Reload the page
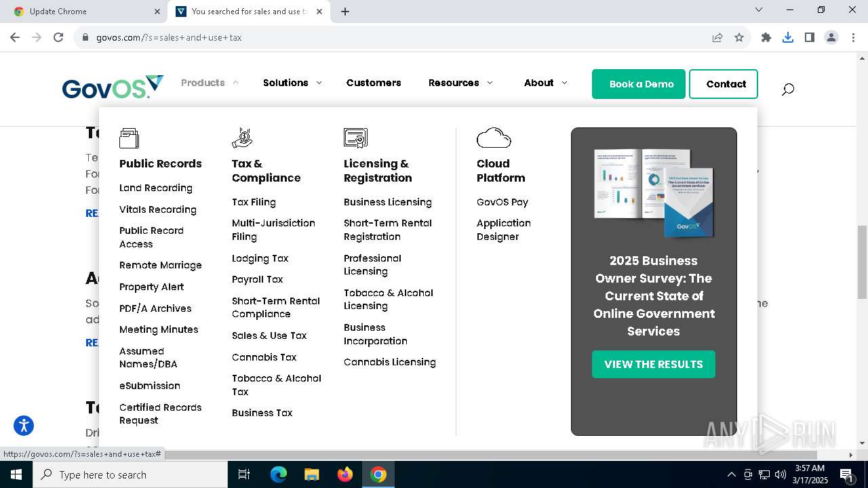868x488 pixels. (x=58, y=37)
